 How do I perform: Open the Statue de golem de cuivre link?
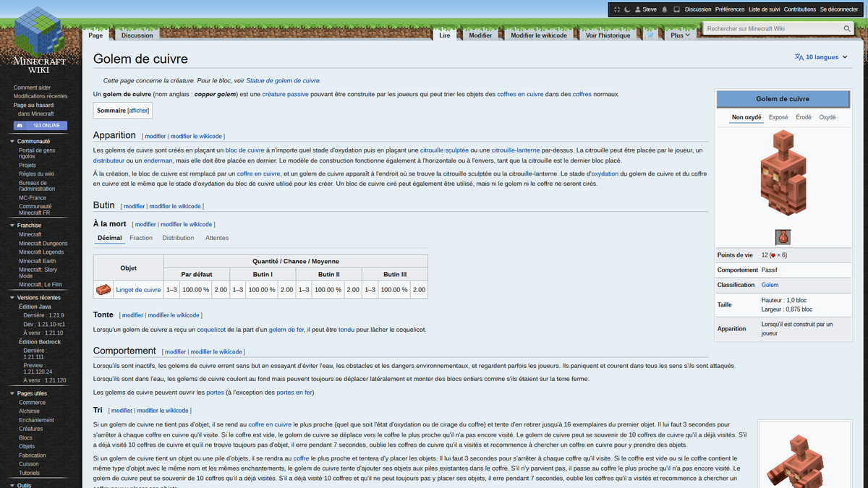pos(283,80)
